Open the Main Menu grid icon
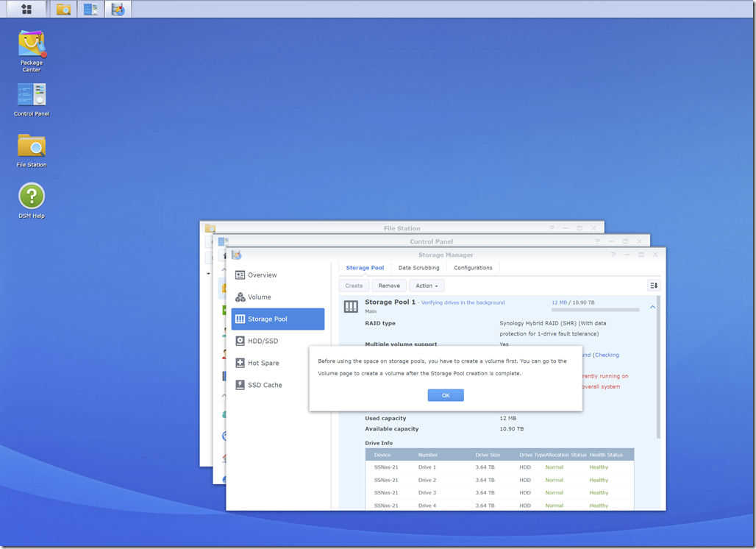Screen dimensions: 756x549 coord(26,9)
